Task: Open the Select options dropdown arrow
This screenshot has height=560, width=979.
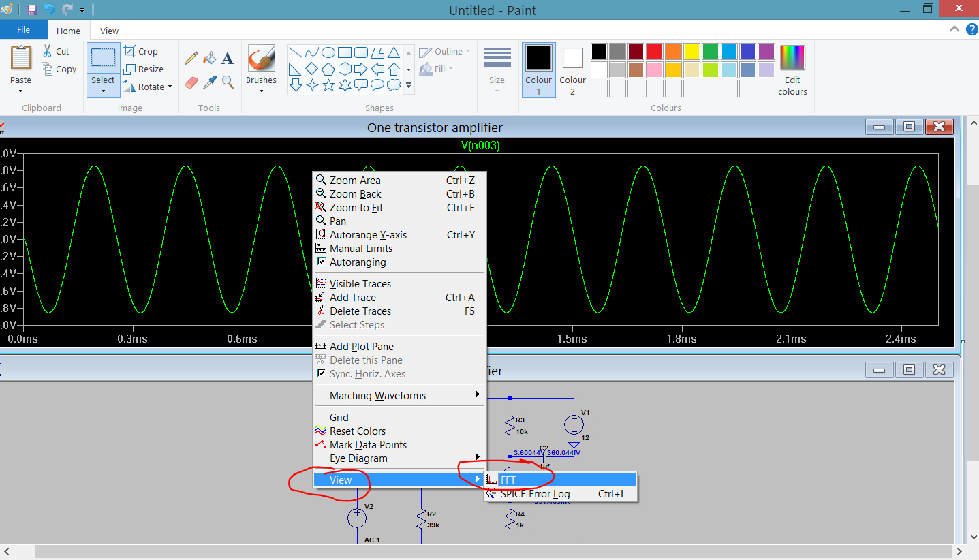Action: [x=103, y=90]
